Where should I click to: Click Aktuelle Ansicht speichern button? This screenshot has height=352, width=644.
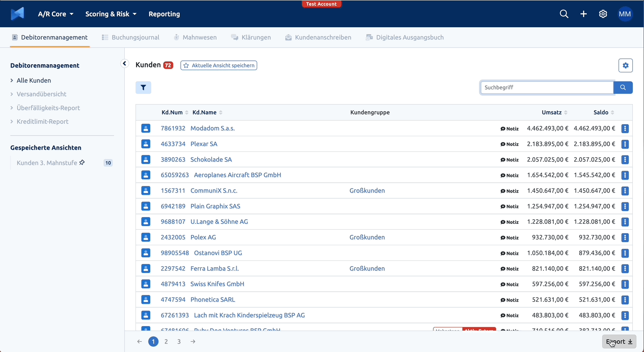(219, 65)
